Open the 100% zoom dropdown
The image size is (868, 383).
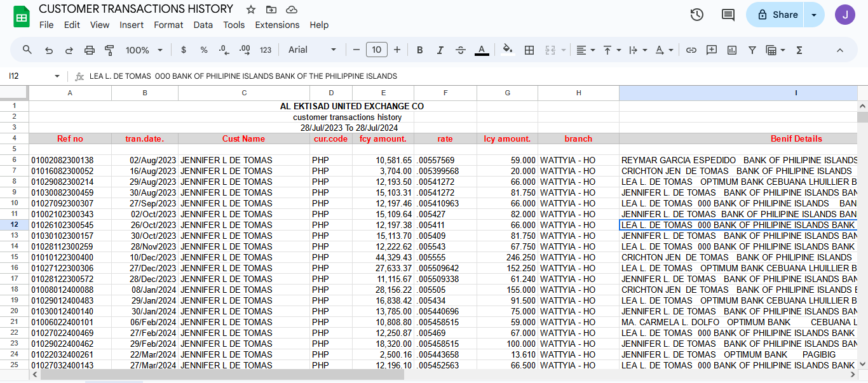pos(144,50)
